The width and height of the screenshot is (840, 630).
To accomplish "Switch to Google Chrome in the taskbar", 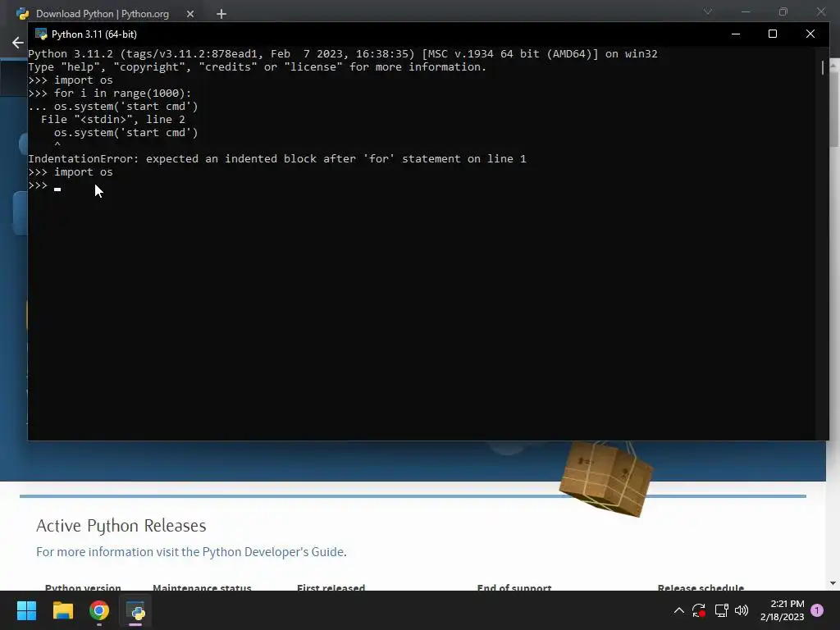I will (99, 610).
